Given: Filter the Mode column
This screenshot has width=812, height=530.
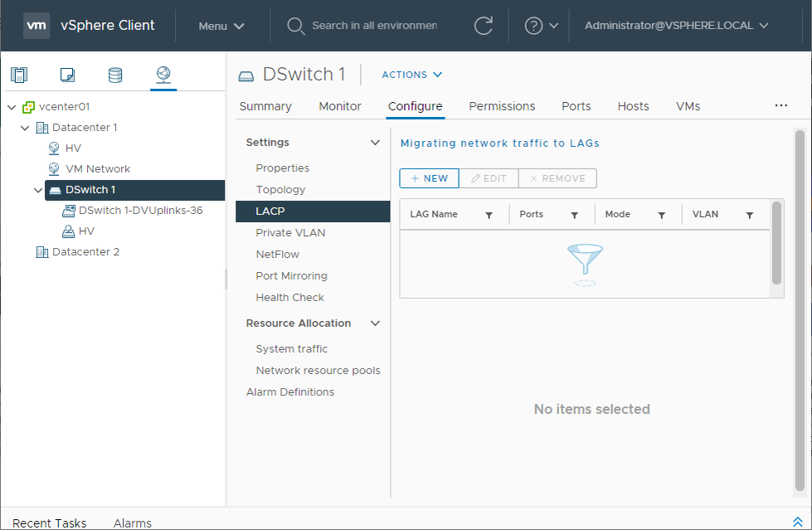Looking at the screenshot, I should 661,215.
